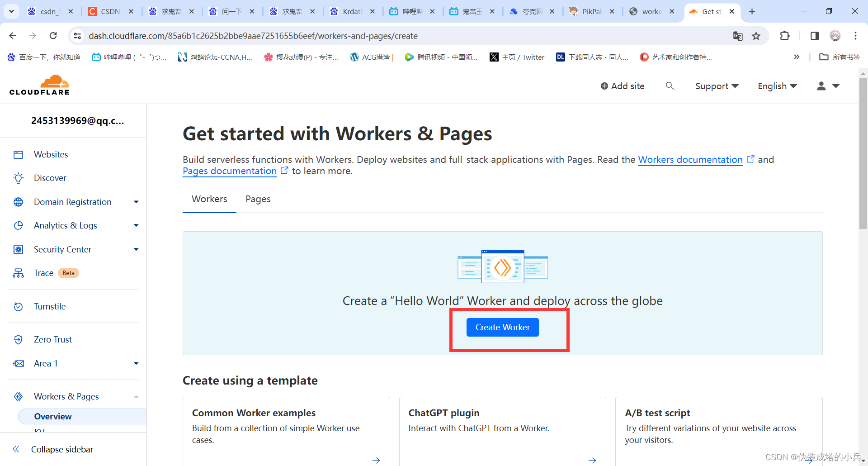Open the English language dropdown
Image resolution: width=868 pixels, height=466 pixels.
[777, 86]
